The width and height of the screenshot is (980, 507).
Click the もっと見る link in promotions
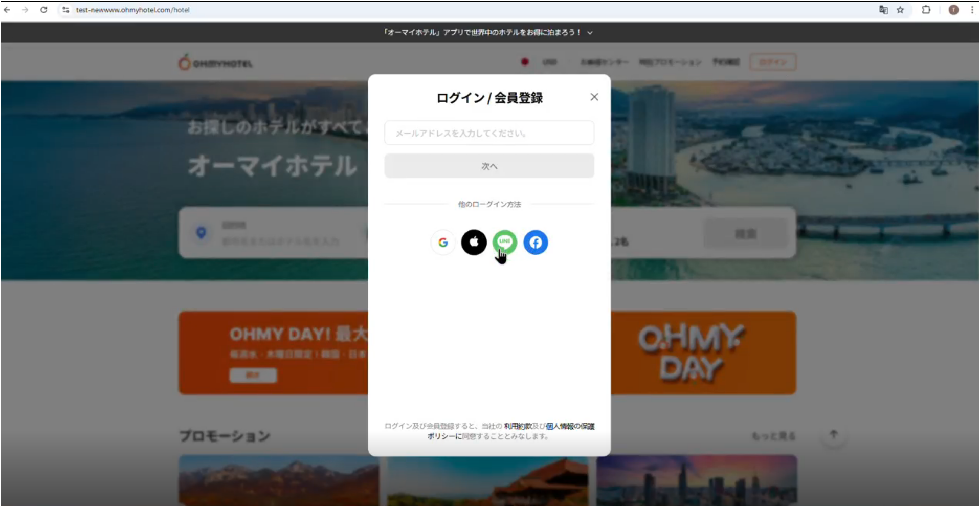(773, 436)
